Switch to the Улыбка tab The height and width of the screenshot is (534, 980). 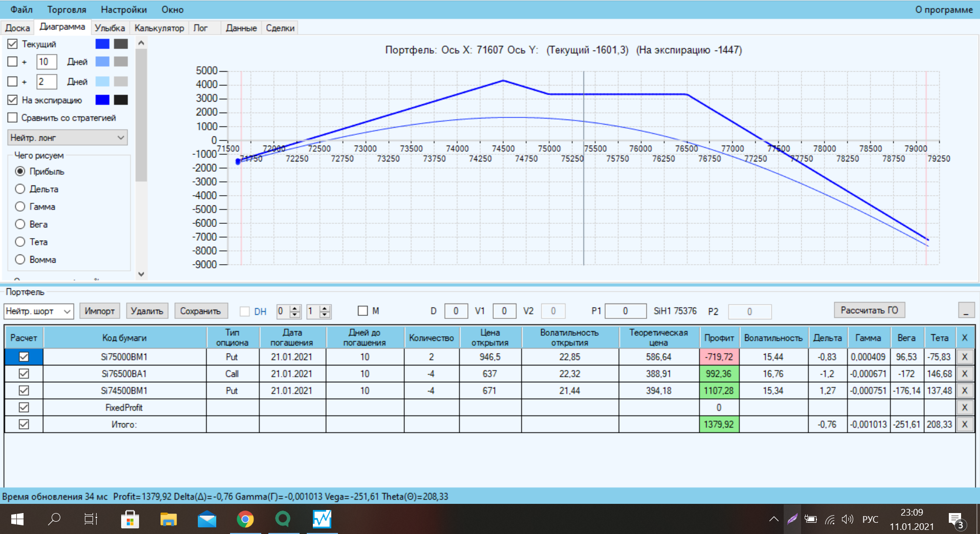(x=110, y=28)
